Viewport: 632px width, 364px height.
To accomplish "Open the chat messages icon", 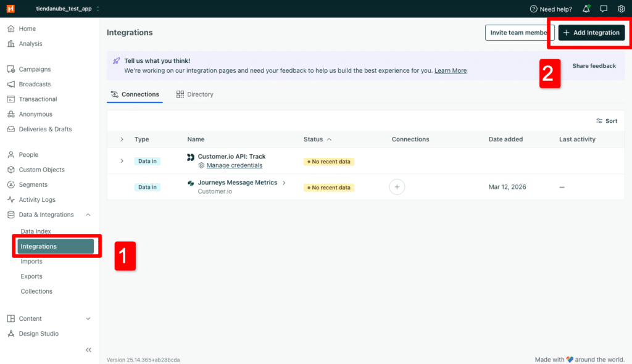I will pos(604,9).
